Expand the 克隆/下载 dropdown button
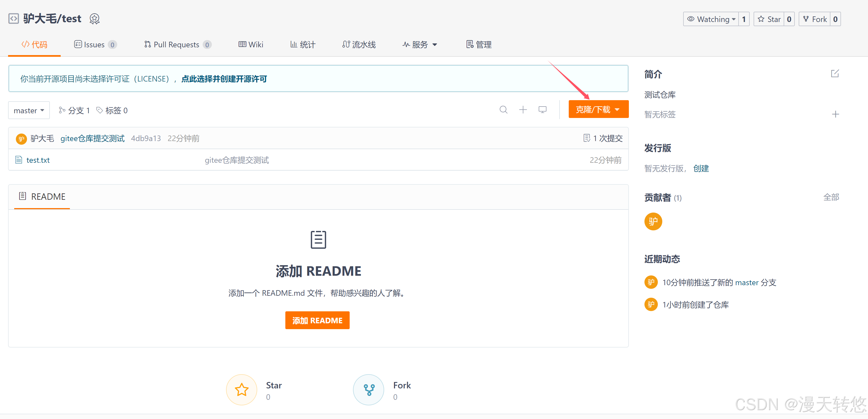The image size is (868, 419). point(598,109)
